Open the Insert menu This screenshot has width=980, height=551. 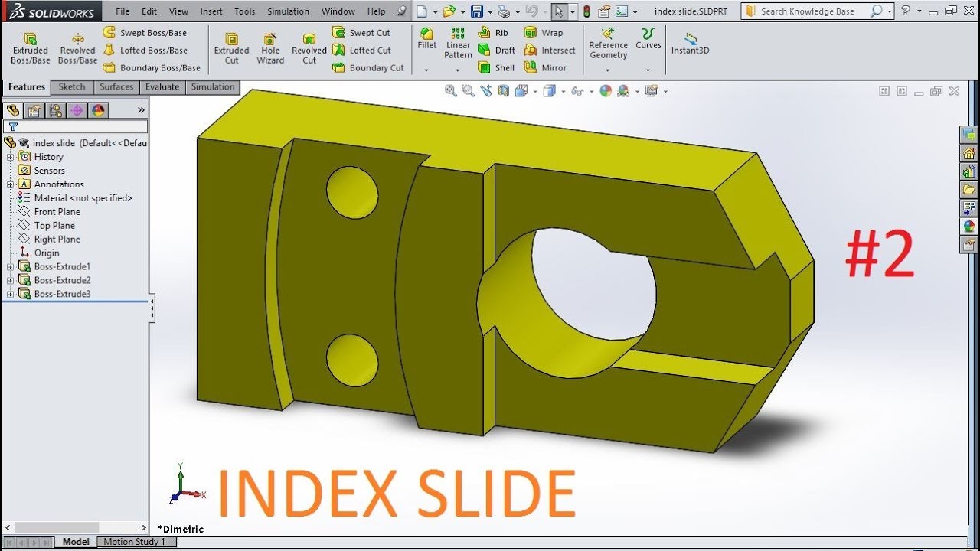pyautogui.click(x=211, y=11)
